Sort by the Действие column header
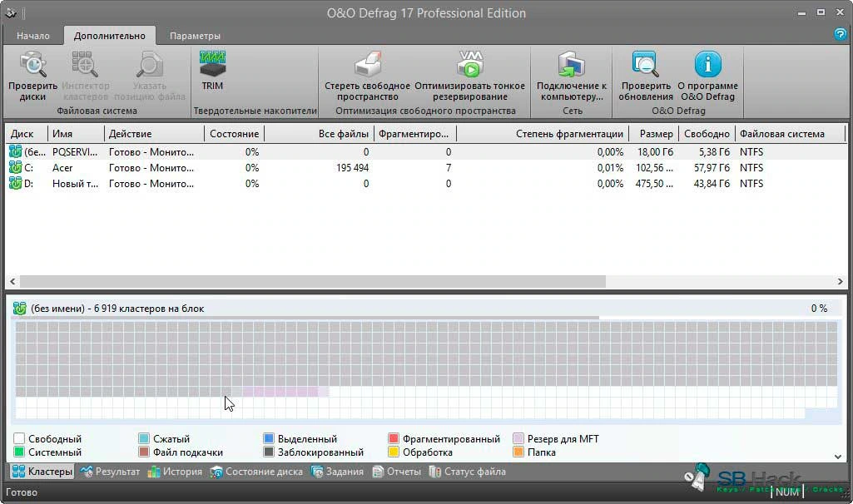 tap(154, 134)
